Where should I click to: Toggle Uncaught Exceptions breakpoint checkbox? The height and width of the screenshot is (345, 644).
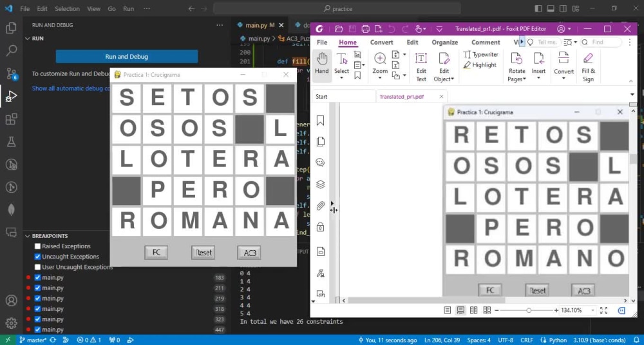[37, 257]
